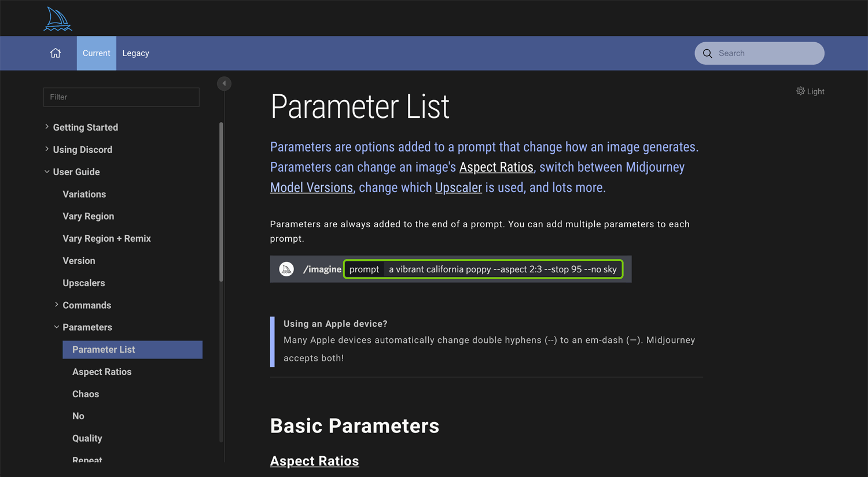Open the Version page
Viewport: 868px width, 477px height.
coord(79,261)
